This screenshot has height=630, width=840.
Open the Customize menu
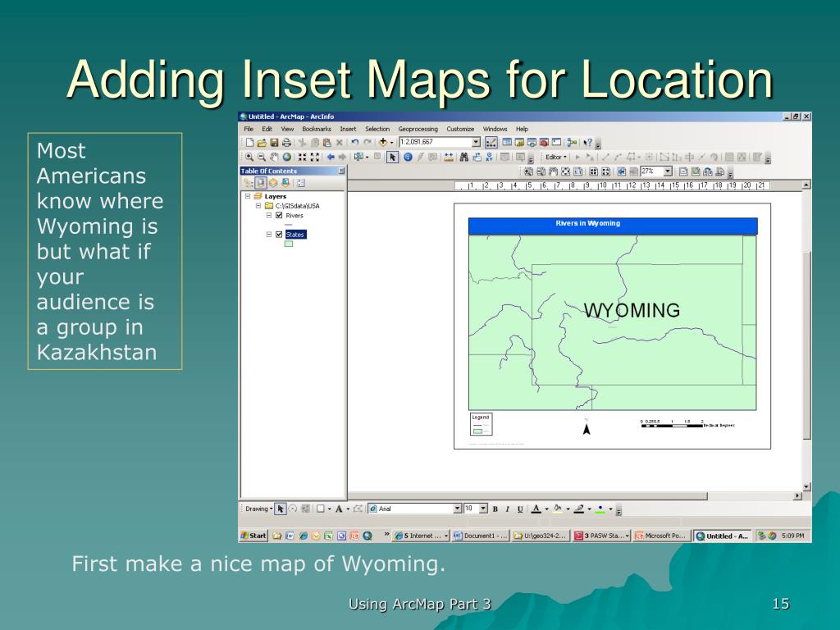click(460, 129)
